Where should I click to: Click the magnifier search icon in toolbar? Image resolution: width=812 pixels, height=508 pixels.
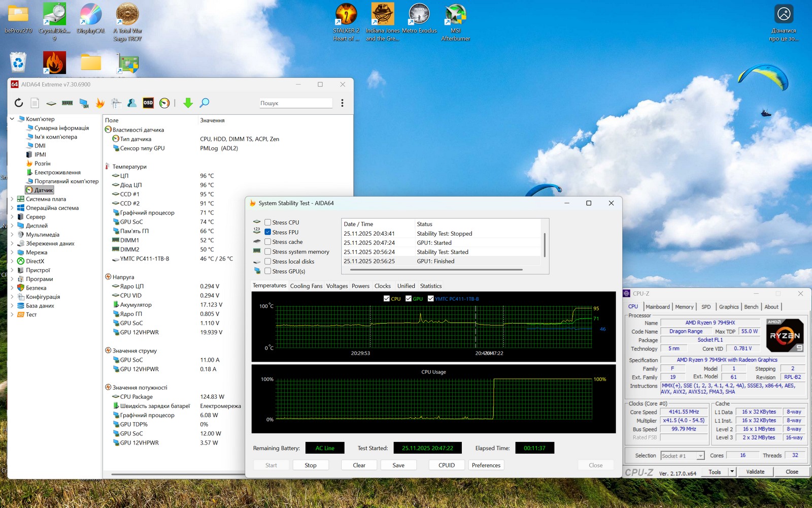click(205, 103)
